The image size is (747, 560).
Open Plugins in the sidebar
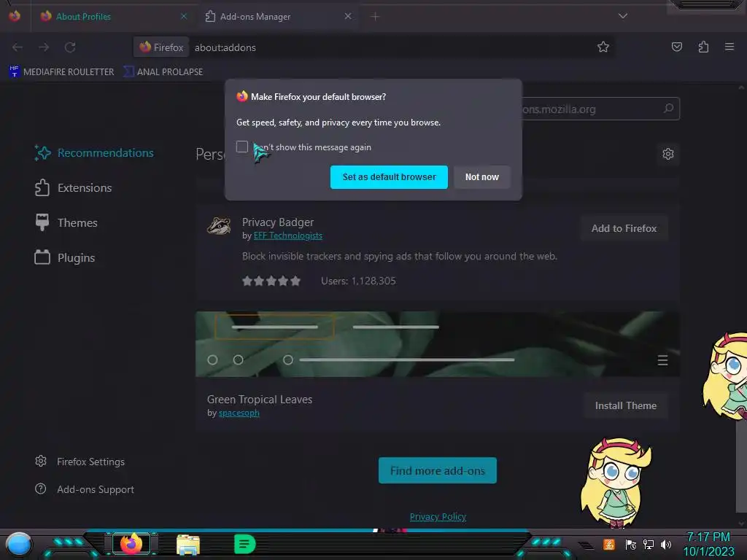65,257
